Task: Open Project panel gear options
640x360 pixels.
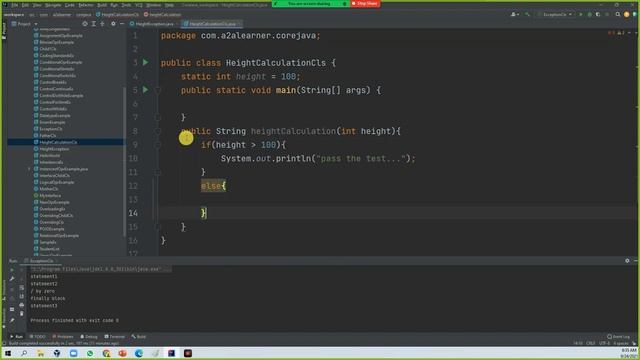Action: 113,24
